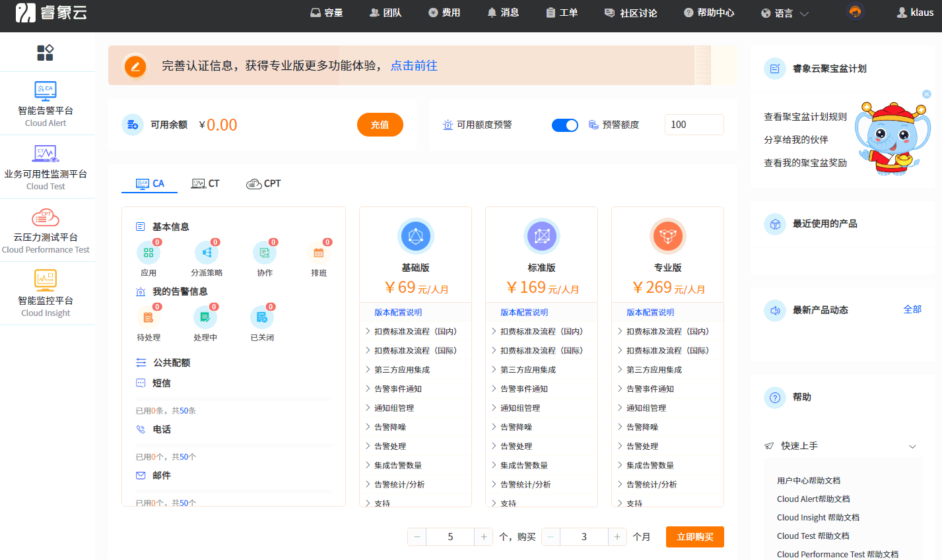Click the 点击前往 link in banner
This screenshot has width=942, height=560.
pyautogui.click(x=414, y=66)
